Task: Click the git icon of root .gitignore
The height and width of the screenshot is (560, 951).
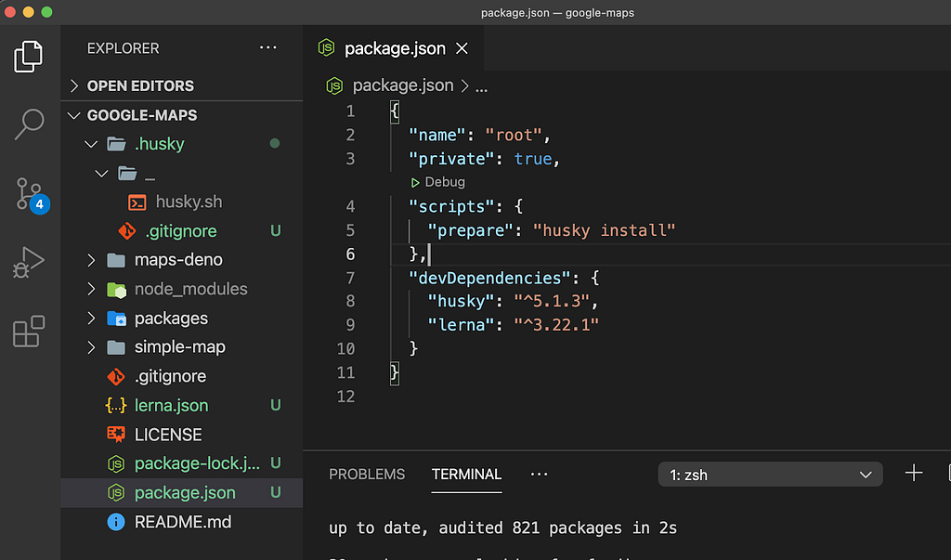Action: point(116,377)
